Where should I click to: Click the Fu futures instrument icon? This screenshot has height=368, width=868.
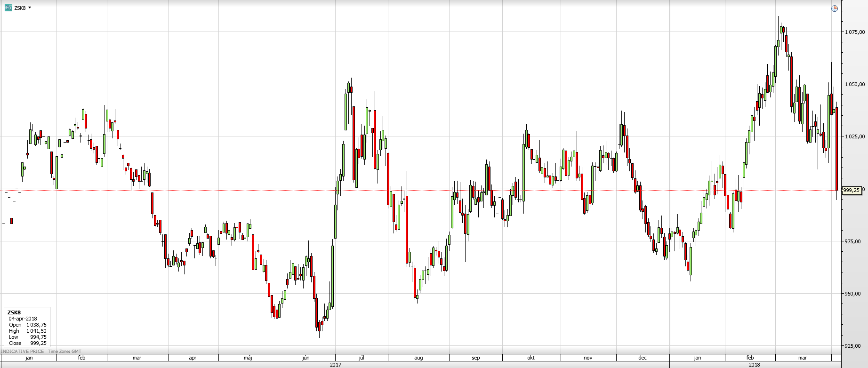8,8
